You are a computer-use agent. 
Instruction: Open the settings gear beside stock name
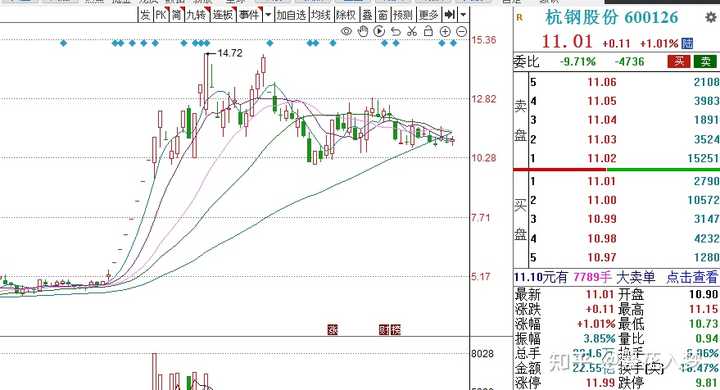coord(710,17)
